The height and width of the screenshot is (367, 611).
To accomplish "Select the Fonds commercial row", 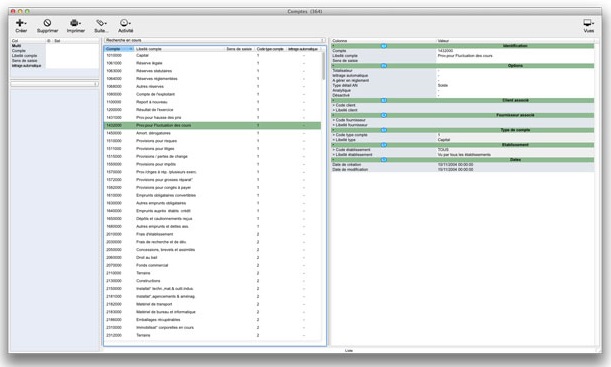I will (x=213, y=265).
